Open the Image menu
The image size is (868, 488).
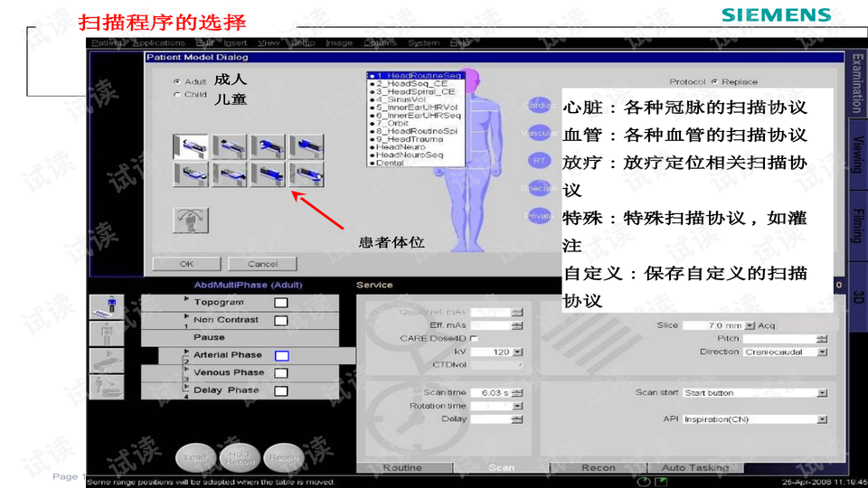339,42
